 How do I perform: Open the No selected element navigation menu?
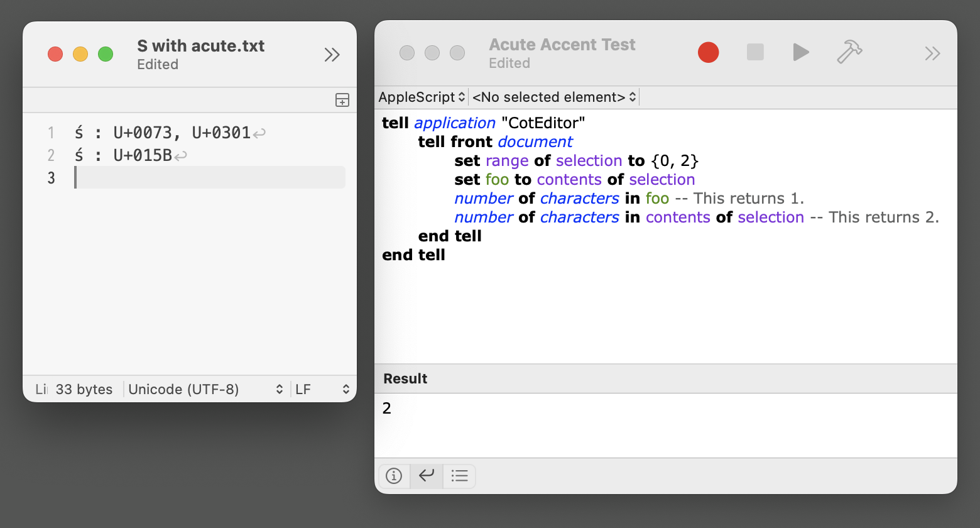click(553, 97)
